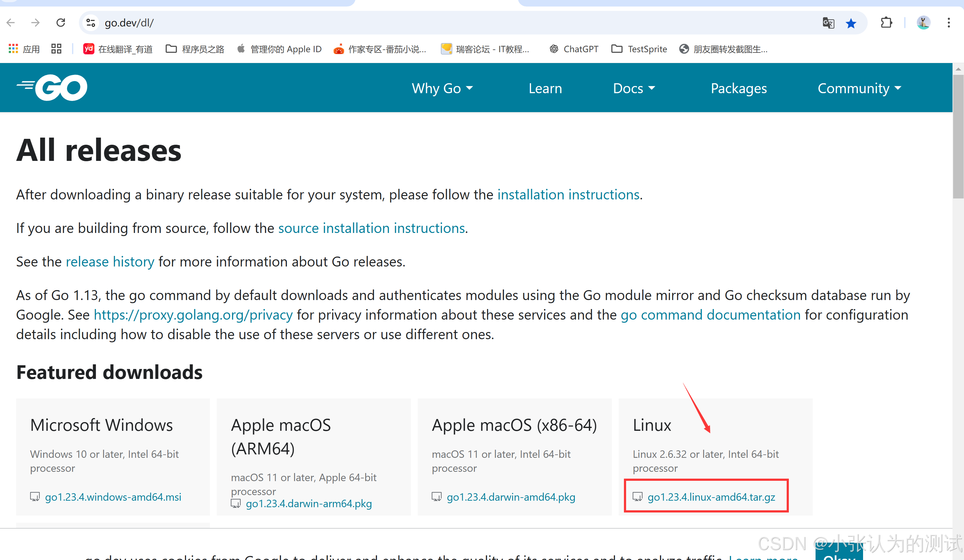Expand the Docs dropdown menu
The height and width of the screenshot is (560, 964).
[634, 88]
